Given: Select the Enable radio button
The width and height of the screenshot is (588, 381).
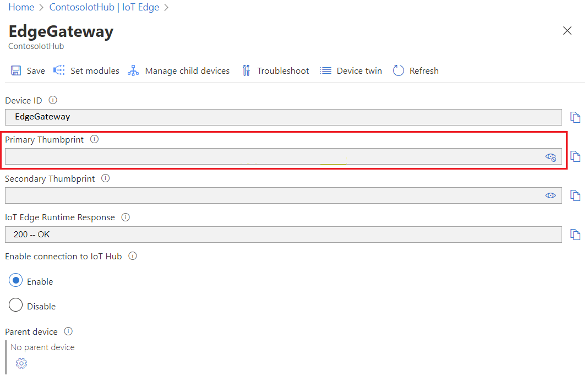Looking at the screenshot, I should (x=15, y=281).
